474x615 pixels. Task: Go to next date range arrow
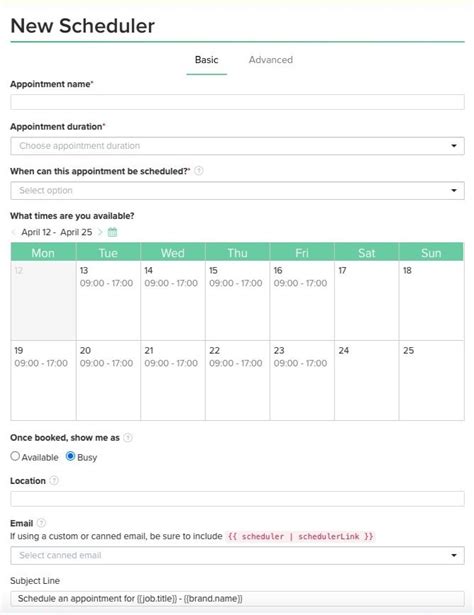click(x=100, y=232)
